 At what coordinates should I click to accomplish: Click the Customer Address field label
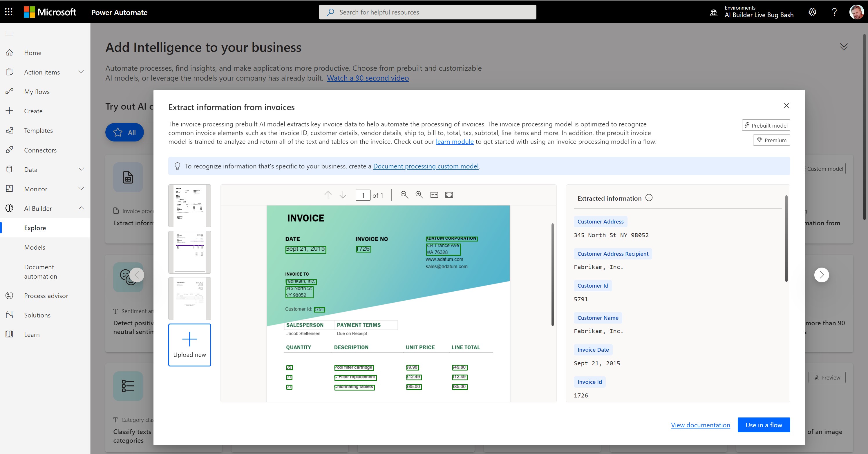pyautogui.click(x=601, y=221)
